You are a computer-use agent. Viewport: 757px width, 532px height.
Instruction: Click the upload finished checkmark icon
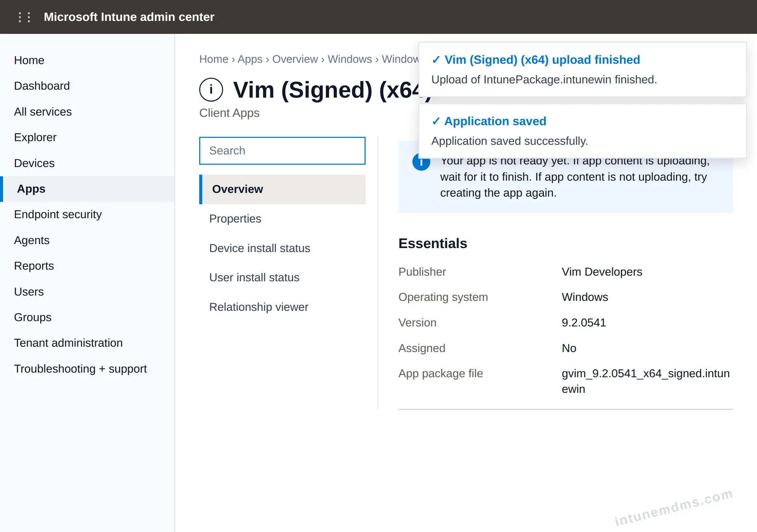[436, 60]
